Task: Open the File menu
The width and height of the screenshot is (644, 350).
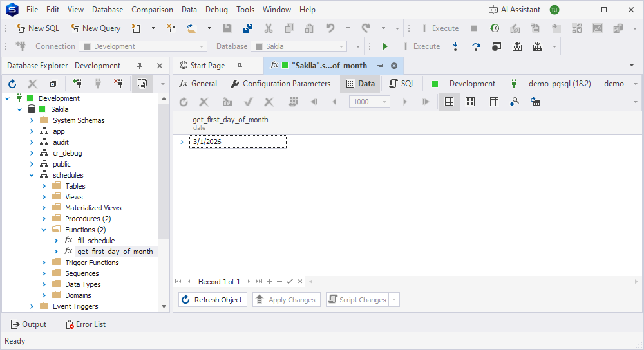Action: [32, 10]
